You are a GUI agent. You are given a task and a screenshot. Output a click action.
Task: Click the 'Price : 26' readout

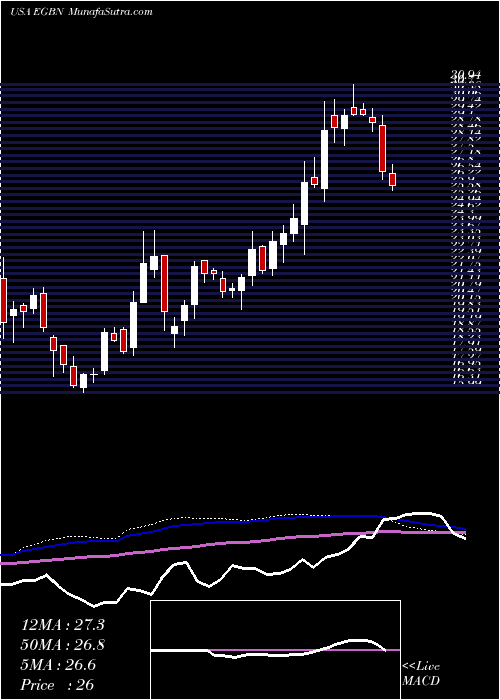(57, 685)
